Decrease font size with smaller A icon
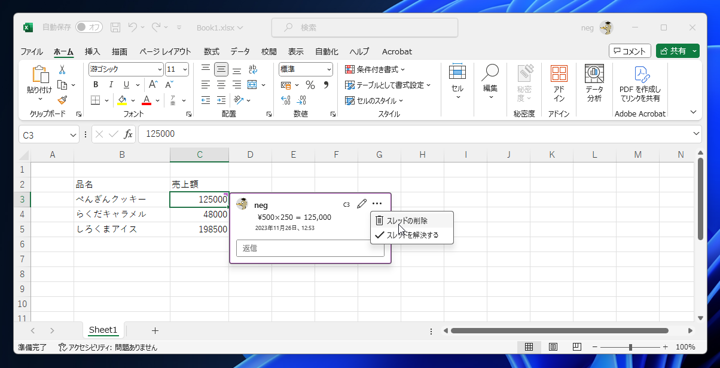720x368 pixels. point(169,85)
